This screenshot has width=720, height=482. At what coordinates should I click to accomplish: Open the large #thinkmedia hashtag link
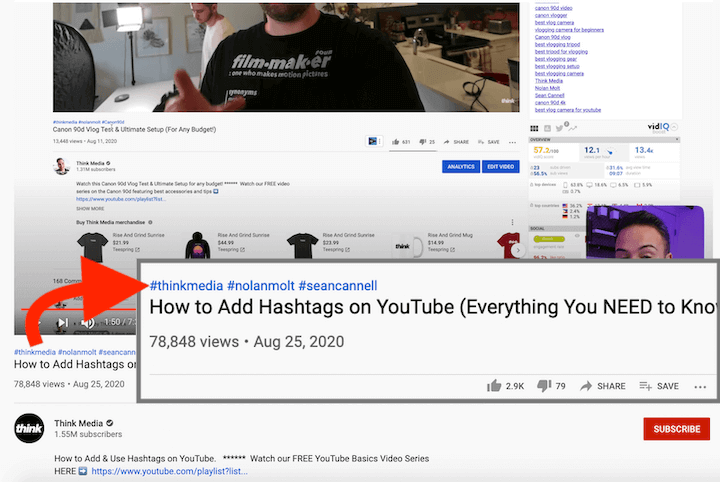186,286
